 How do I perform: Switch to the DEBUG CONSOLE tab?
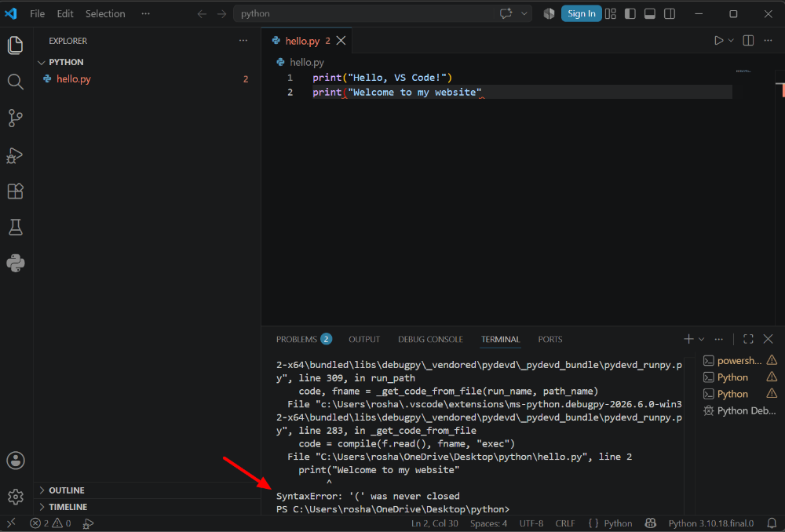pos(430,339)
